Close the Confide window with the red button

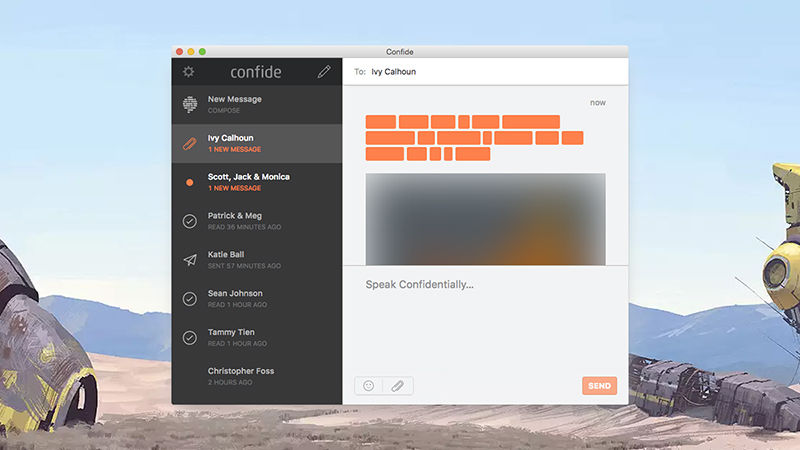(x=179, y=52)
